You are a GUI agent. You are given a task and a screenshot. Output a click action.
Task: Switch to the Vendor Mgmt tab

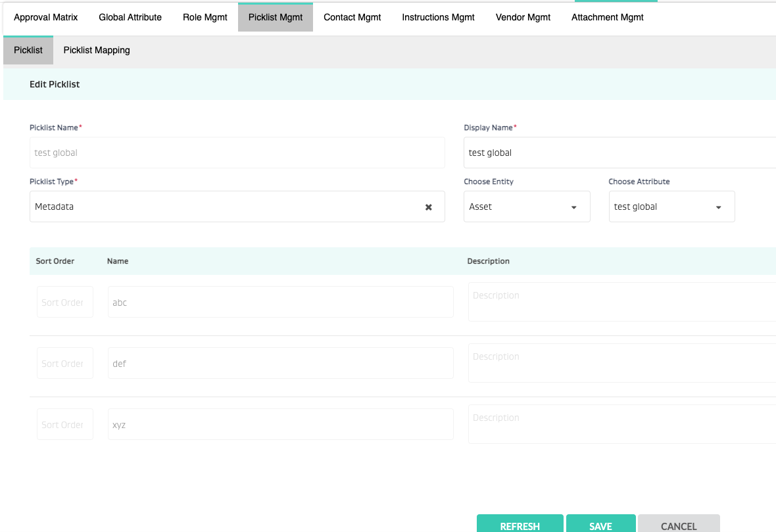click(523, 18)
